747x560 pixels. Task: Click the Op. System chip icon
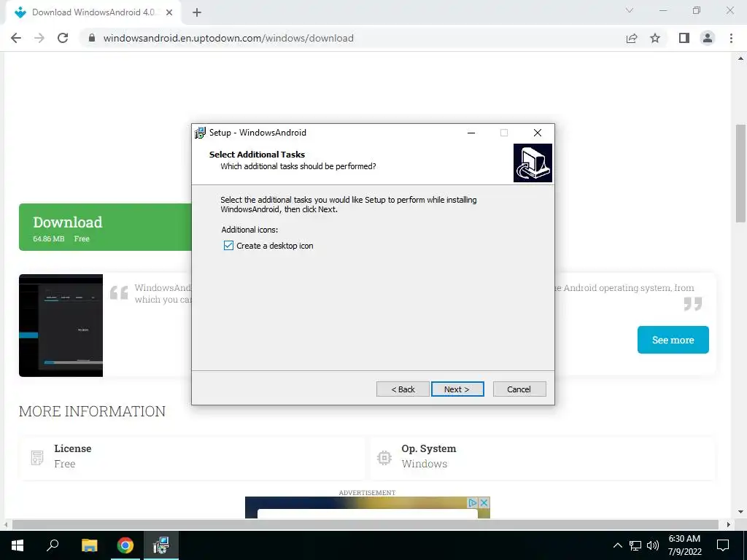click(x=384, y=458)
